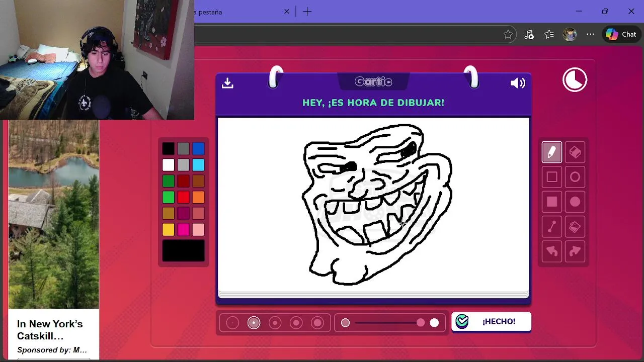Choose the empty rectangle shape tool
This screenshot has height=362, width=644.
coord(552,177)
